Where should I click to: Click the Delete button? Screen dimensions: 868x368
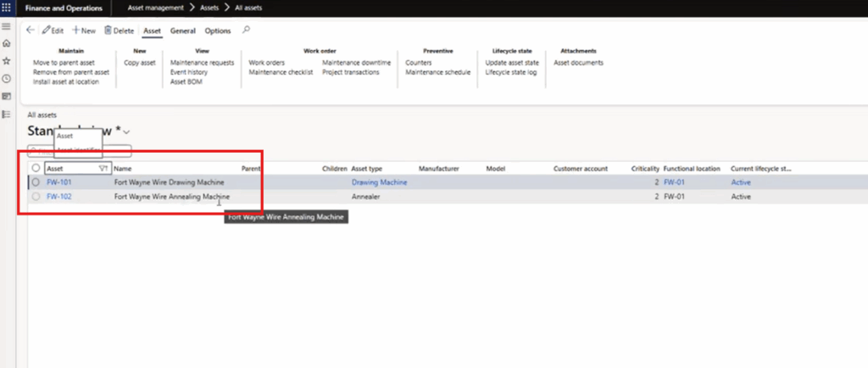[120, 31]
